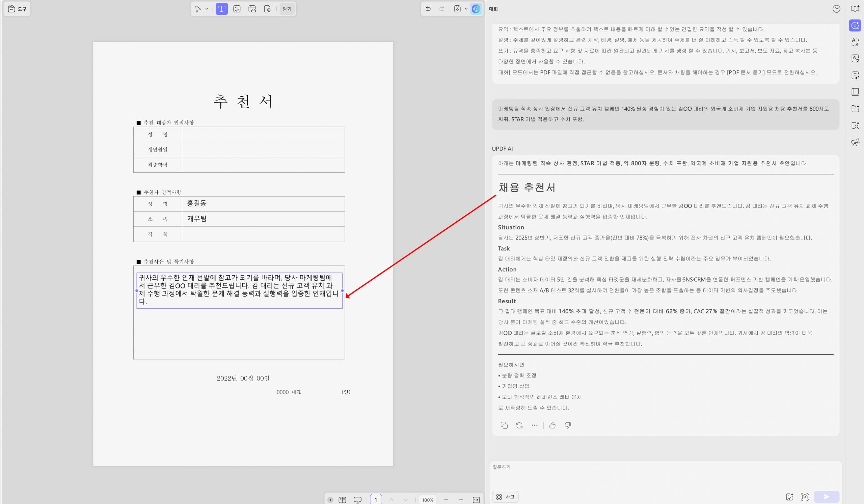Dislike the AI response with thumbs down
Screen dimensions: 864x504
tap(568, 425)
